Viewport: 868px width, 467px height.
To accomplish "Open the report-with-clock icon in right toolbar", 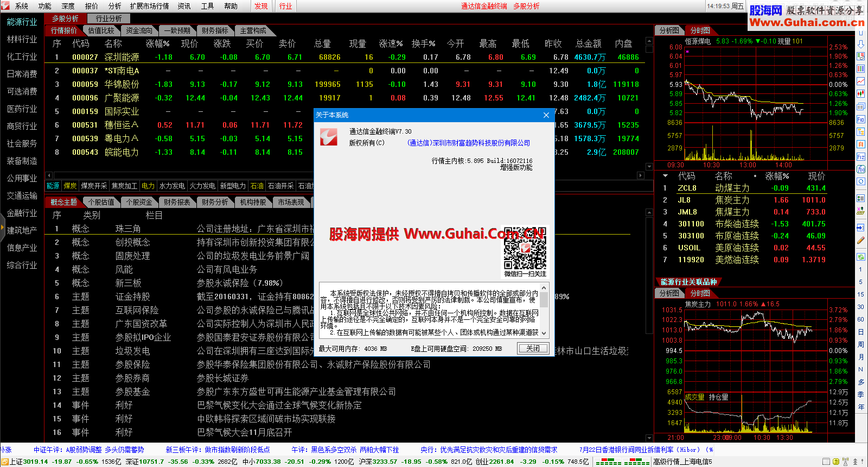I will [x=861, y=56].
